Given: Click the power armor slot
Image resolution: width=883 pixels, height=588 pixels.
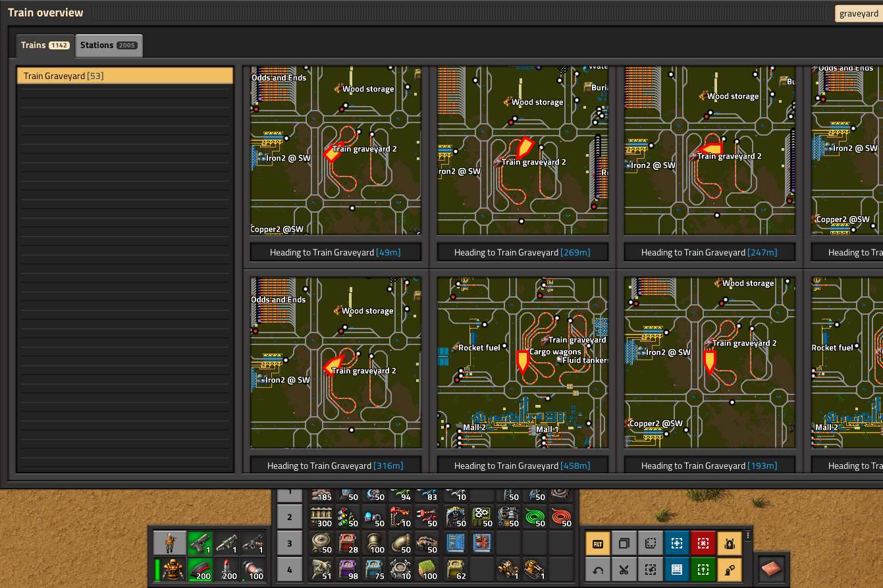Looking at the screenshot, I should (x=170, y=570).
